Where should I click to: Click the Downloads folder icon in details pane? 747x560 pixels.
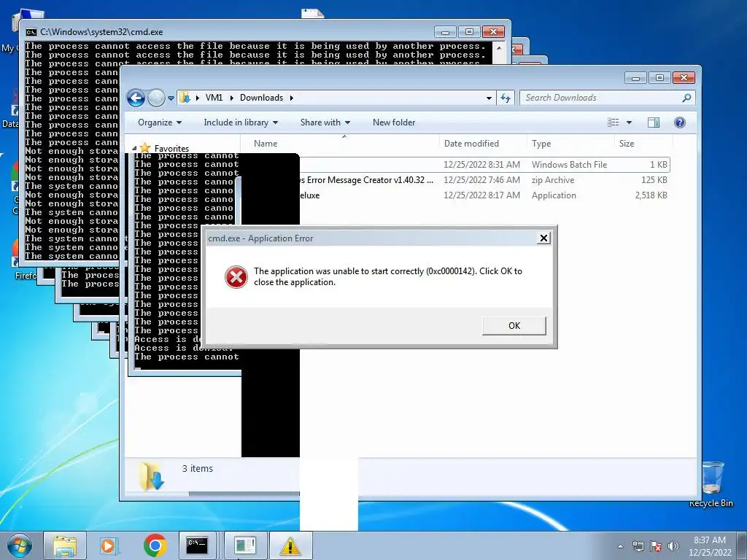[152, 476]
